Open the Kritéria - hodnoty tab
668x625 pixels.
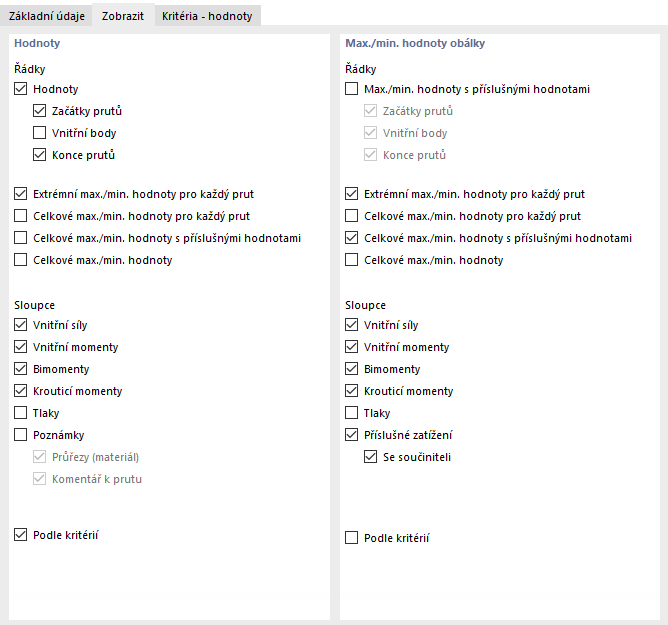tap(207, 15)
